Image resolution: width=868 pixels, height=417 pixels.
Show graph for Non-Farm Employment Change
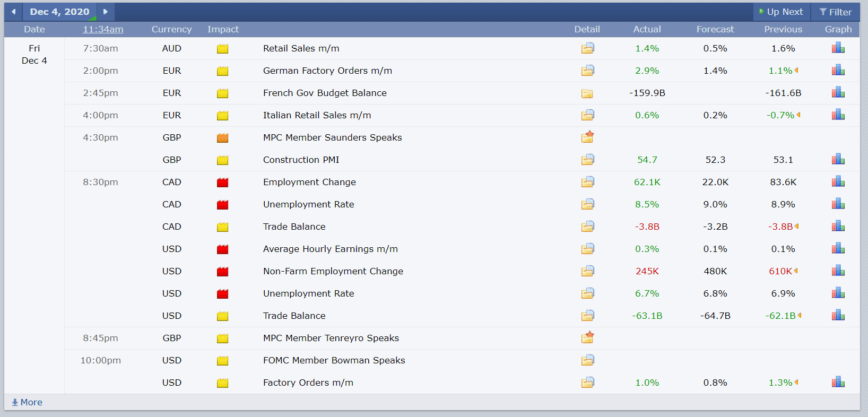pos(838,271)
